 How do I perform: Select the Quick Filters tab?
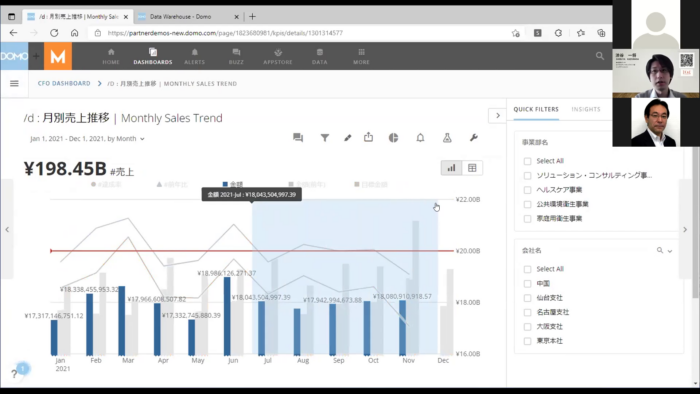click(536, 109)
